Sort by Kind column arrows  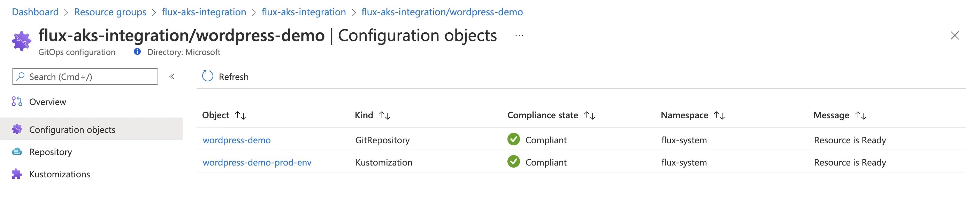(x=385, y=115)
